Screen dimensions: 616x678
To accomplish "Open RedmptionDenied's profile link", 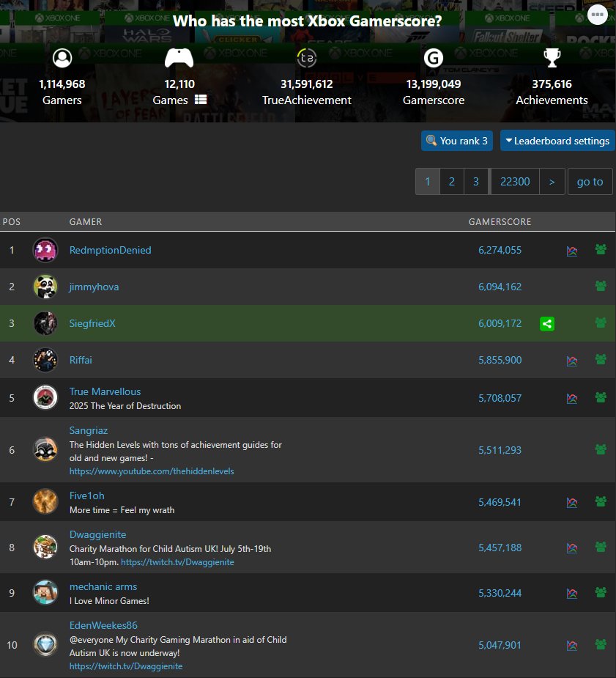I will click(x=110, y=250).
